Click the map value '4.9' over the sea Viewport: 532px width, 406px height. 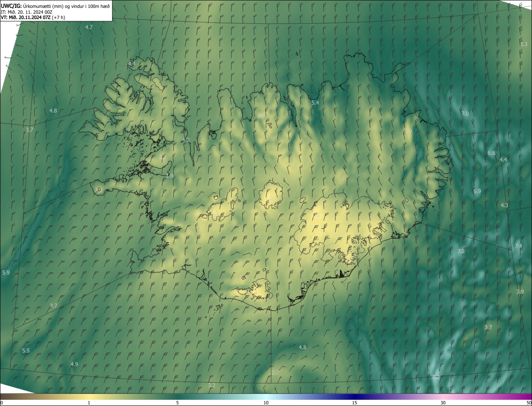pyautogui.click(x=74, y=364)
